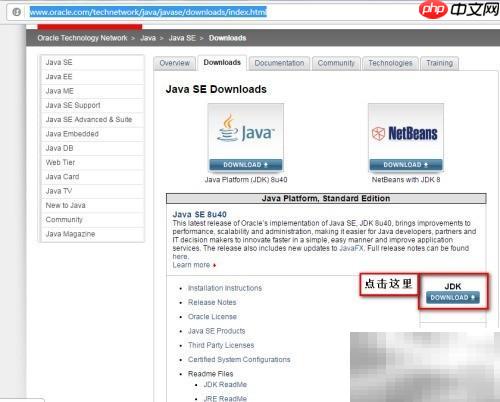Click Java Platform, Standard Edition header text

326,199
